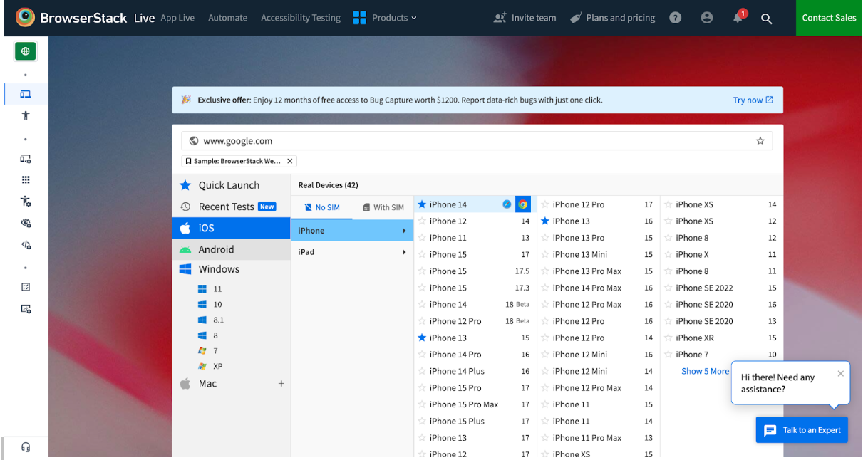This screenshot has height=460, width=868.
Task: Favorite iPhone 13 Mini with its star
Action: click(x=545, y=254)
